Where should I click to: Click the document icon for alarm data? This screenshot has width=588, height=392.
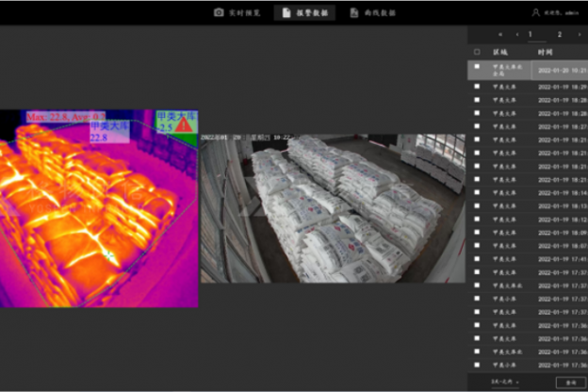(286, 12)
